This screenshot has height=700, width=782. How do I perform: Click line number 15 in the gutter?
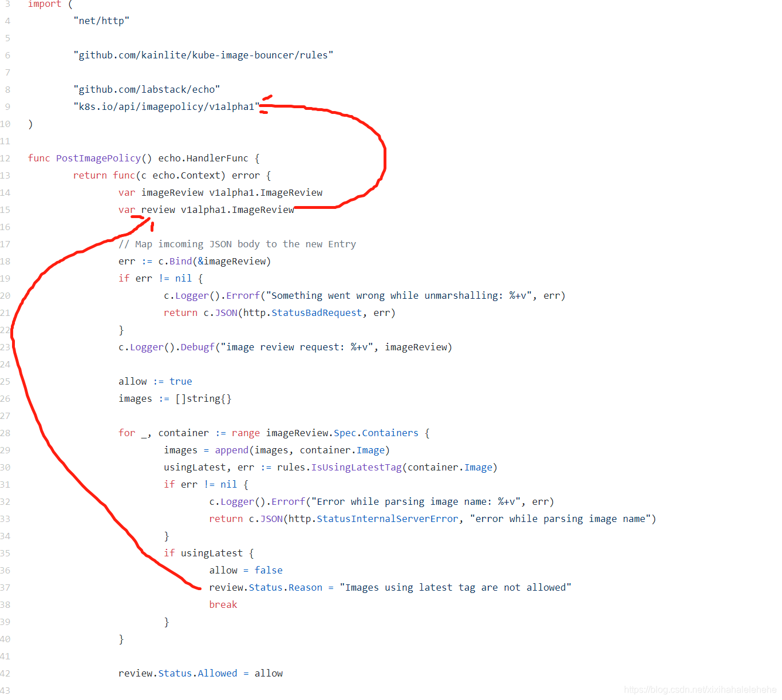(5, 209)
